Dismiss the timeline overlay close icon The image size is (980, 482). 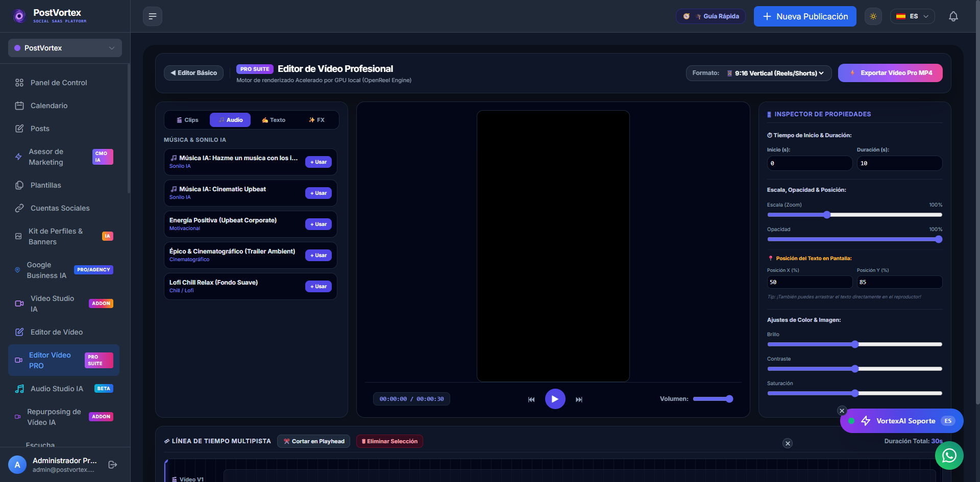click(x=788, y=443)
